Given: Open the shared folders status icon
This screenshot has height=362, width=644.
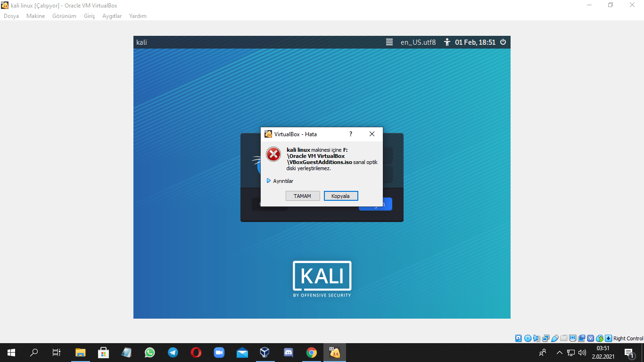Looking at the screenshot, I should pyautogui.click(x=564, y=338).
